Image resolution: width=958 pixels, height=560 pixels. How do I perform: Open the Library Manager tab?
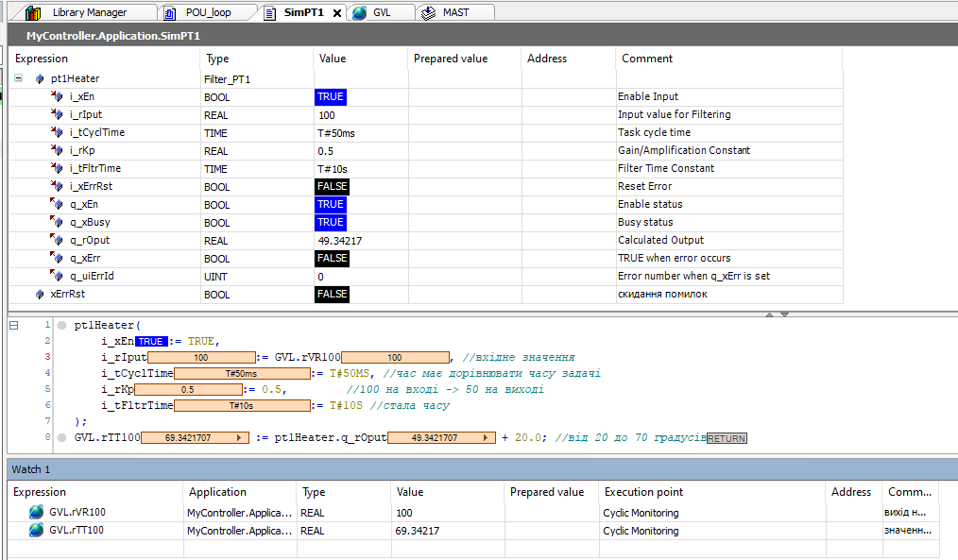pos(89,12)
